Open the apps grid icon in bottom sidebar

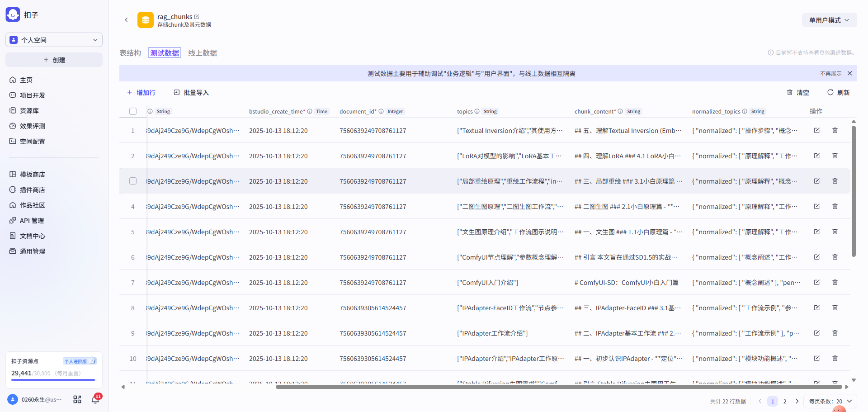[77, 399]
